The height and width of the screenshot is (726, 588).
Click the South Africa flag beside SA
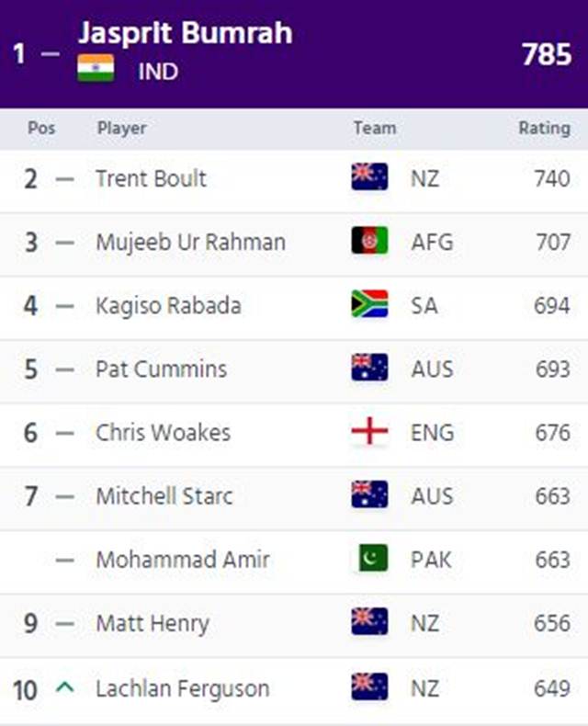[x=369, y=304]
